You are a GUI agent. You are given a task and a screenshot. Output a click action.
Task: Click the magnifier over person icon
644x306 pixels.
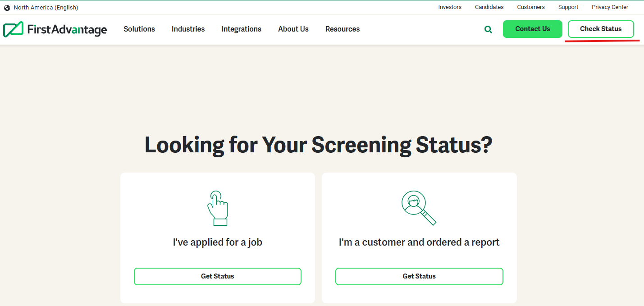419,208
